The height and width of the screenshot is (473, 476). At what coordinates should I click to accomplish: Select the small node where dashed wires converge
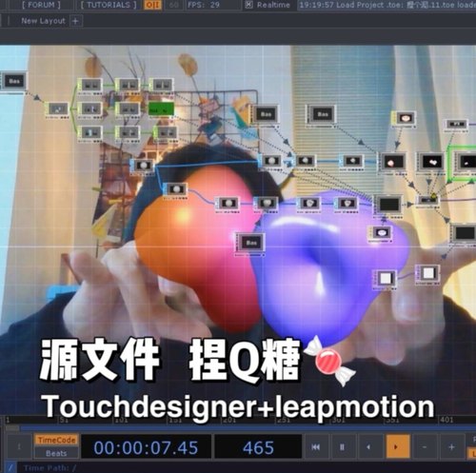point(428,200)
